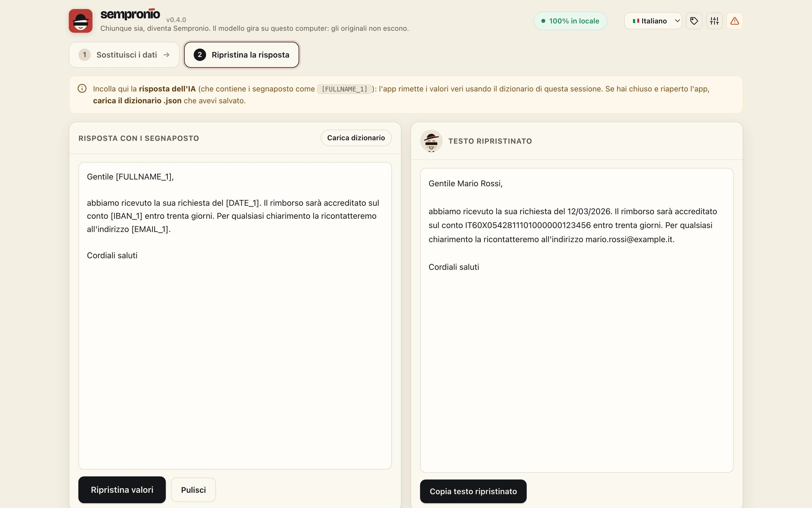
Task: Click the info circle icon in banner
Action: coord(82,88)
